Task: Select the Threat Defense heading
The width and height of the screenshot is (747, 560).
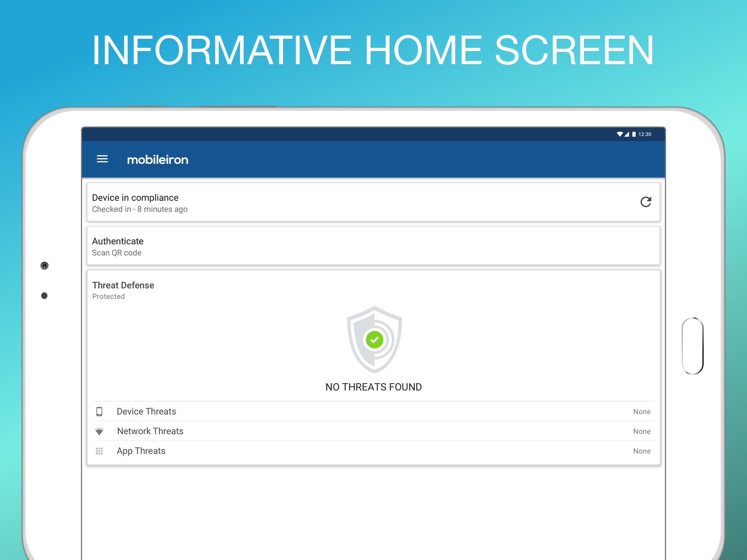Action: (123, 285)
